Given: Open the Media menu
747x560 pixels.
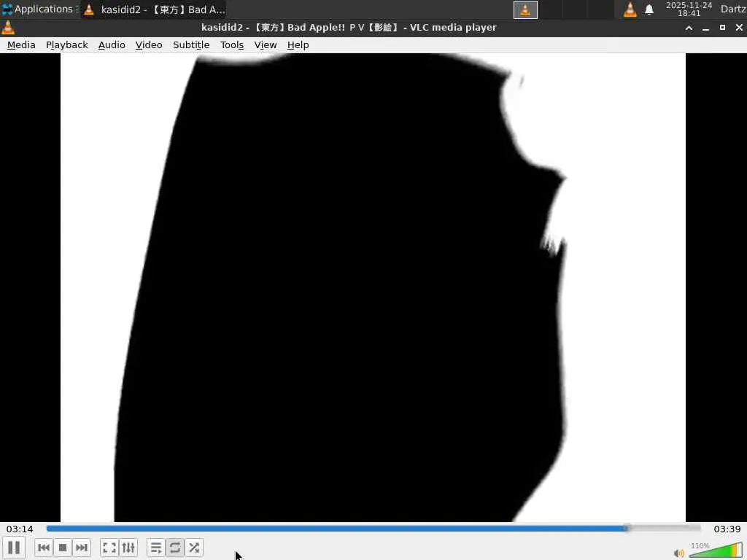Looking at the screenshot, I should coord(21,44).
